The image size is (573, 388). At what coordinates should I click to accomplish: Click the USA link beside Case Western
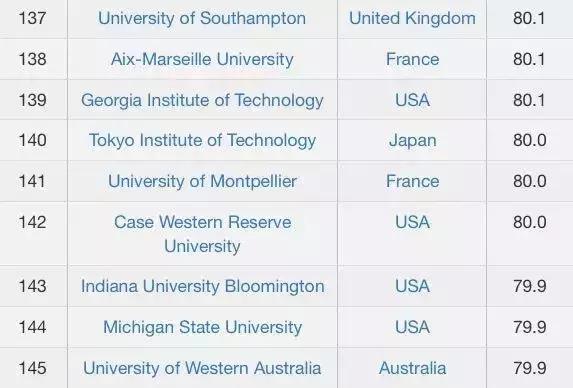click(x=412, y=222)
